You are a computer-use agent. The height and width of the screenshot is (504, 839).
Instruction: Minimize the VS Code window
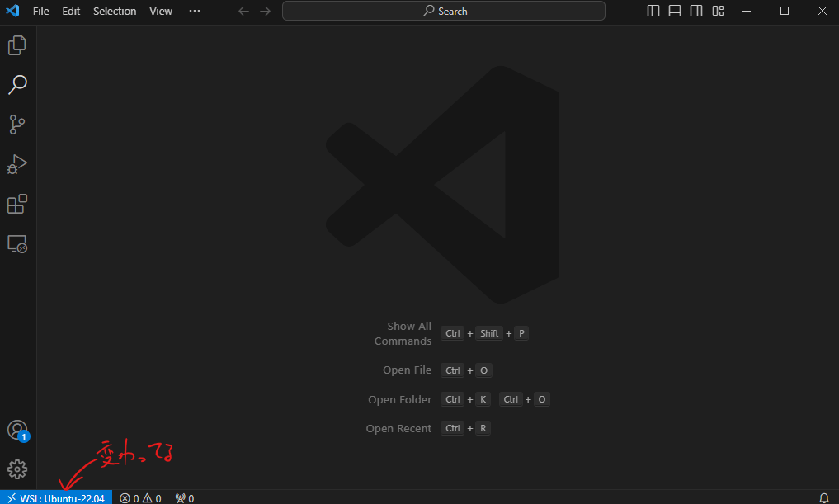(747, 12)
